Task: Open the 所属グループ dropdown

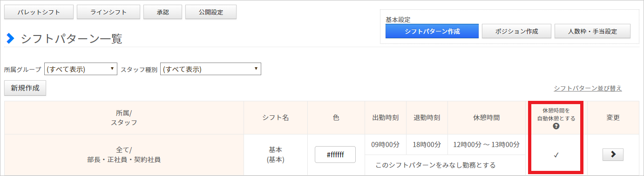Action: [81, 69]
